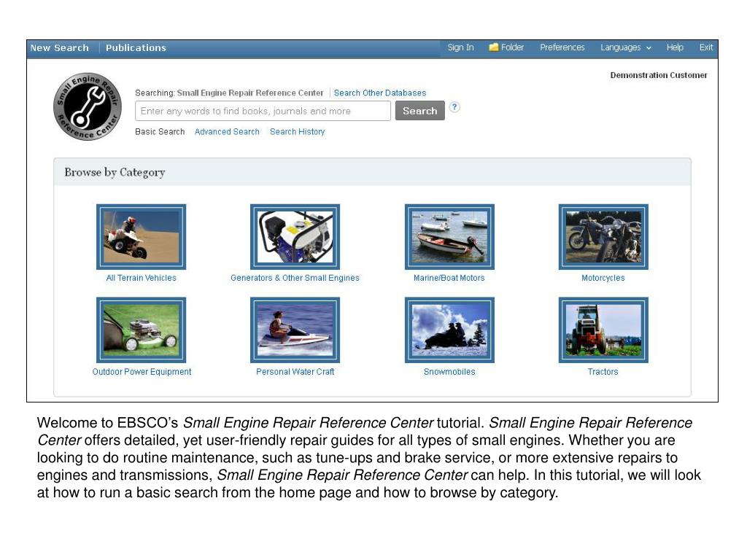This screenshot has height=560, width=747.
Task: Focus the search words input field
Action: click(263, 111)
